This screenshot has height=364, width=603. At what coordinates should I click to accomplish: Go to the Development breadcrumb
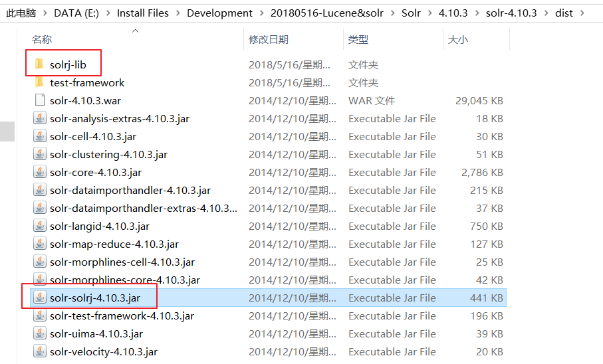(219, 13)
